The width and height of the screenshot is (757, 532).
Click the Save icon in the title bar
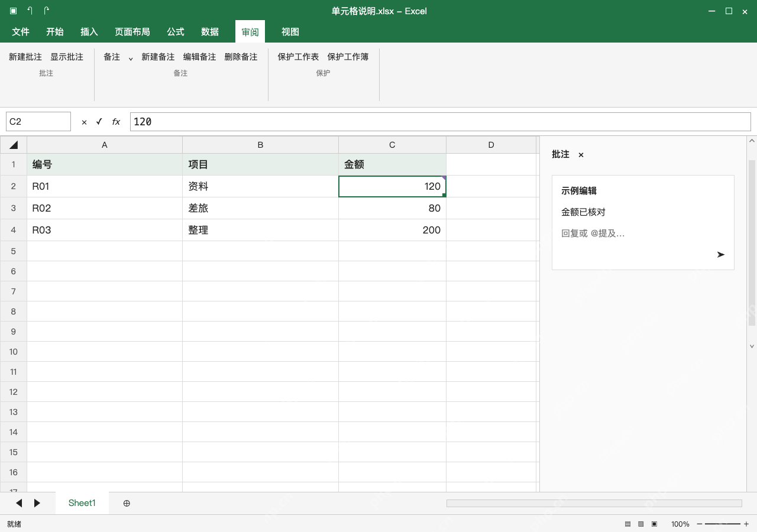[x=14, y=11]
